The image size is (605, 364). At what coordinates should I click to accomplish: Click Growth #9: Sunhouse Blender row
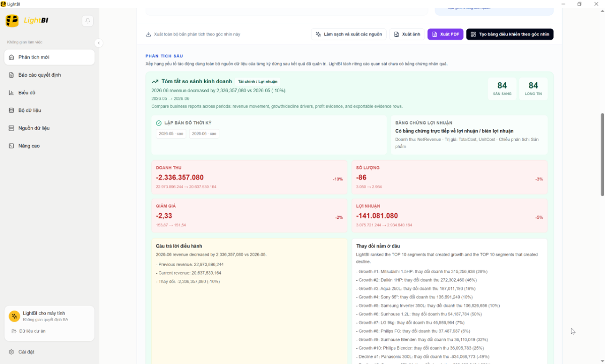click(422, 340)
